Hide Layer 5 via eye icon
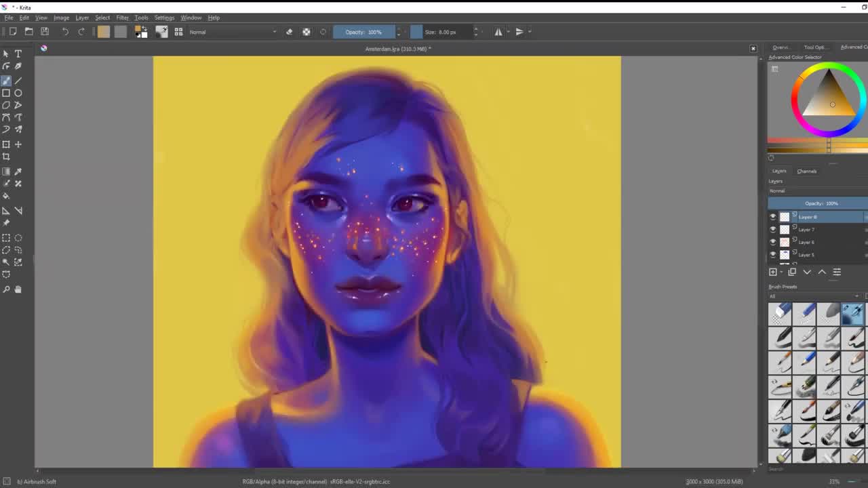 [x=772, y=255]
